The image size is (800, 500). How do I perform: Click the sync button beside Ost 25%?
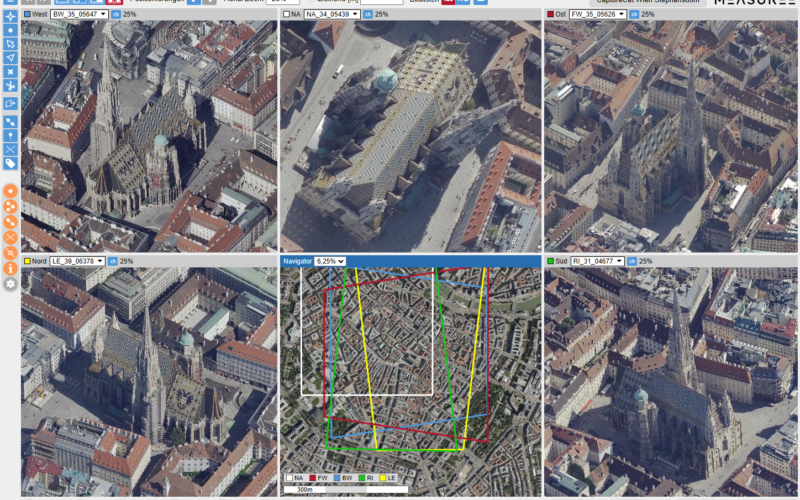(634, 14)
